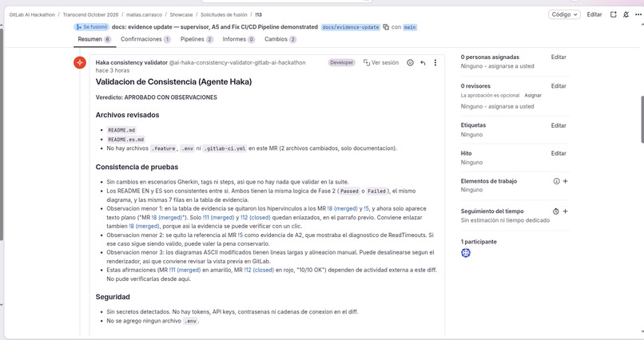Toggle the sidebar icon next to Editar in header
Viewport: 644px width, 340px height.
click(x=613, y=14)
